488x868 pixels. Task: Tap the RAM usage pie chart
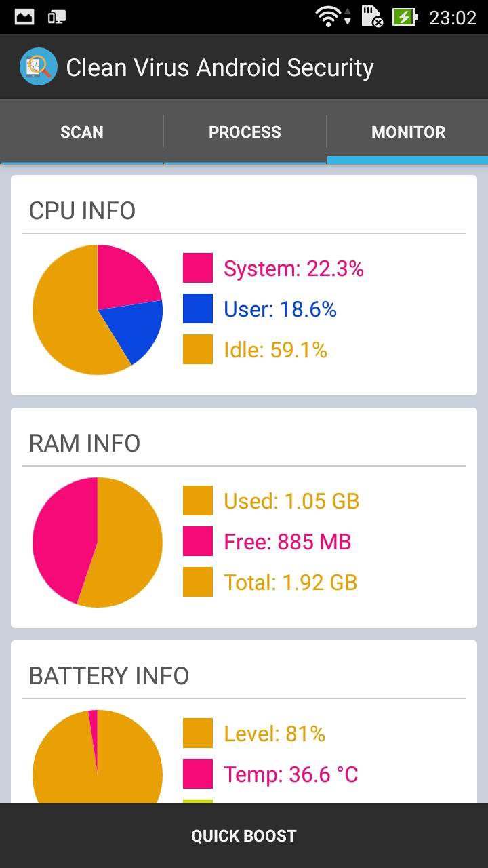click(98, 542)
